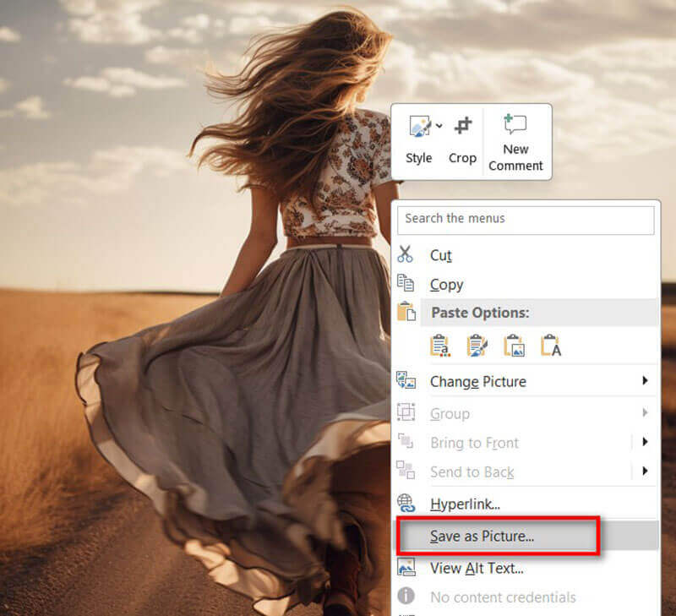The height and width of the screenshot is (616, 676).
Task: Click the Cut scissors icon
Action: (x=408, y=254)
